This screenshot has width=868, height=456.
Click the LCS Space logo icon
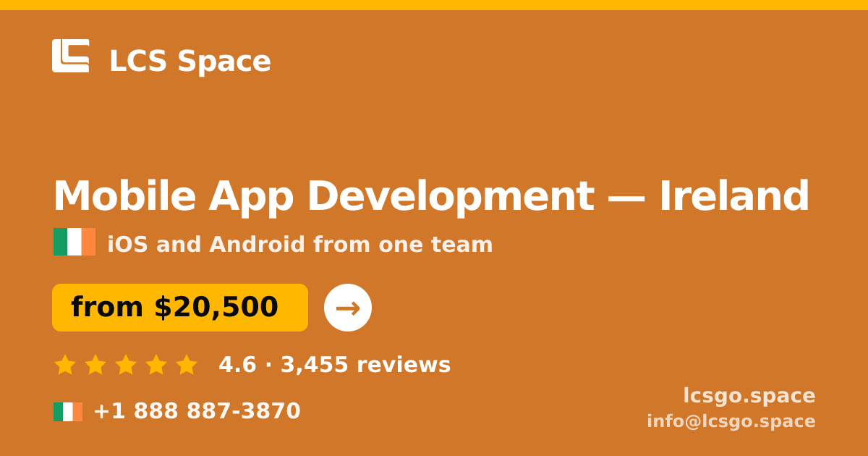71,56
